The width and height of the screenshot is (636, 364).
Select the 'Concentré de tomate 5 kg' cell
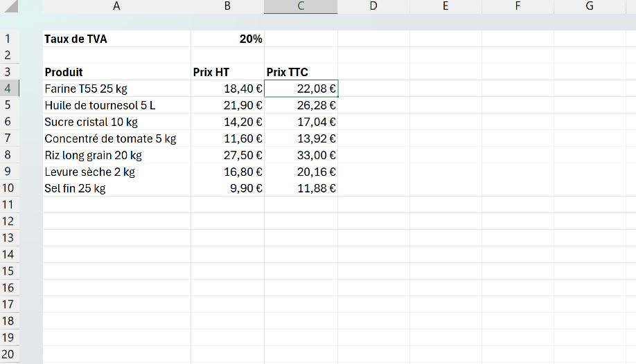[x=117, y=138]
